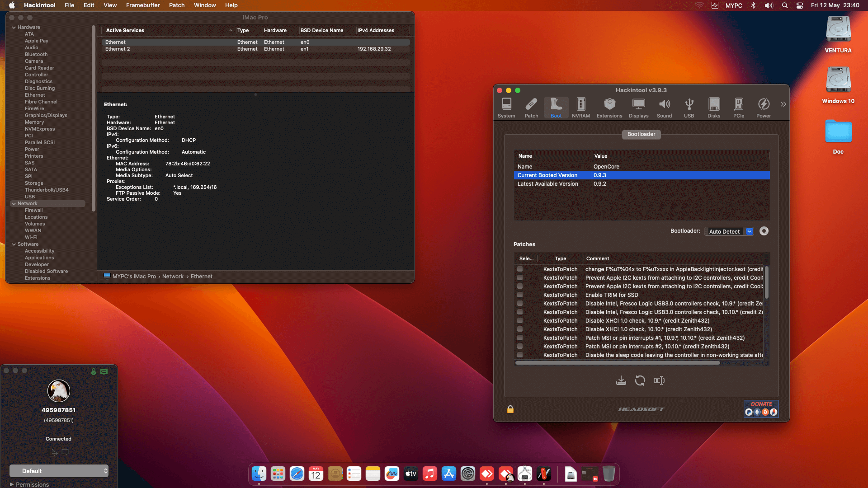This screenshot has width=868, height=488.
Task: Open Launchpad from the Dock
Action: coord(278,474)
